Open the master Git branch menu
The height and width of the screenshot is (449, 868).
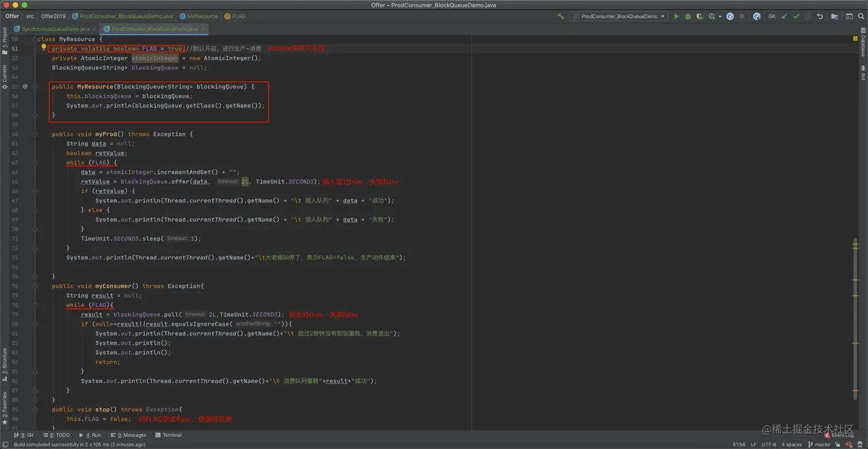pyautogui.click(x=819, y=444)
